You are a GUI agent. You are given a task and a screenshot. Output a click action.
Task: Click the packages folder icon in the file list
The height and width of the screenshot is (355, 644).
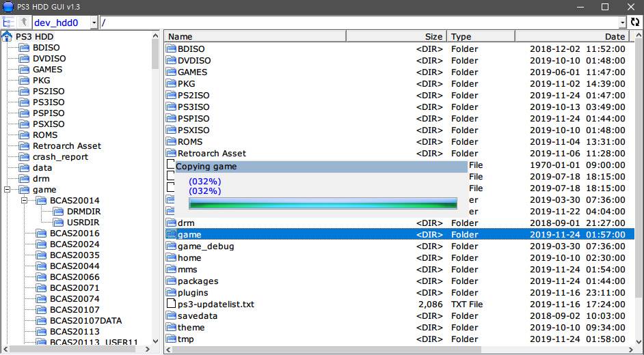coord(171,281)
